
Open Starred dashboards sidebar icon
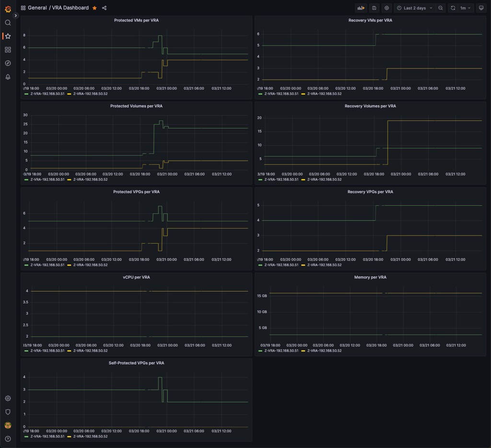[8, 36]
